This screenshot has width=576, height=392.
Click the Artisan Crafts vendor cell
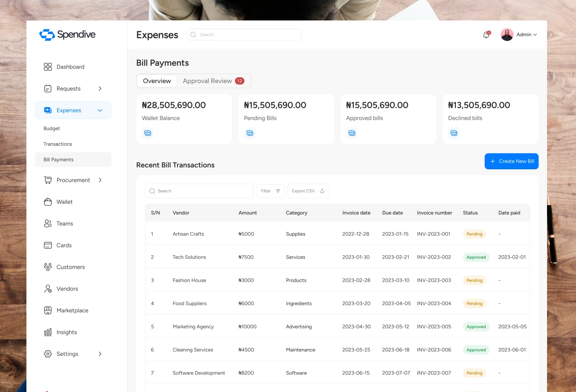click(x=188, y=234)
